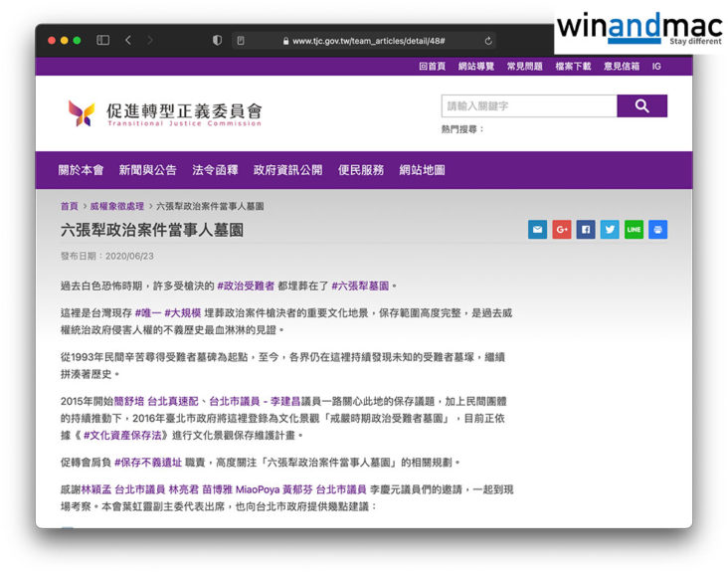Click the 請輸入關鍵字 search field
Screen dimensions: 728x575
click(528, 105)
